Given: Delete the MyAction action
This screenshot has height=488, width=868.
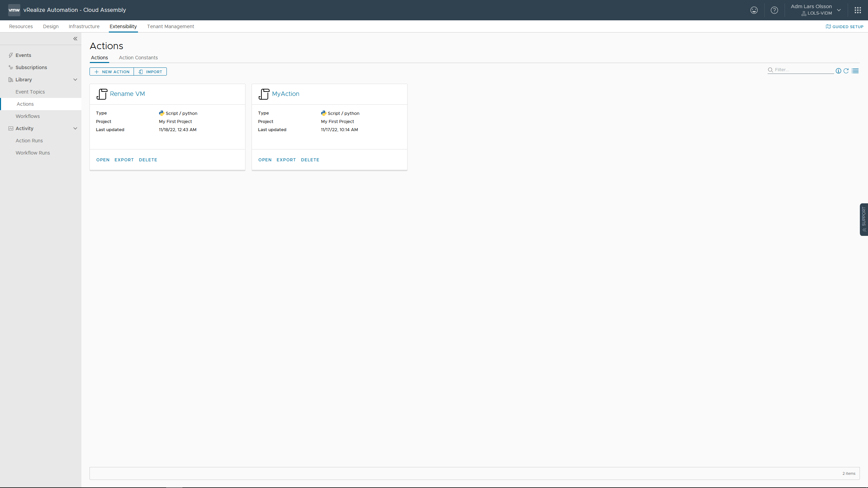Looking at the screenshot, I should pos(310,160).
